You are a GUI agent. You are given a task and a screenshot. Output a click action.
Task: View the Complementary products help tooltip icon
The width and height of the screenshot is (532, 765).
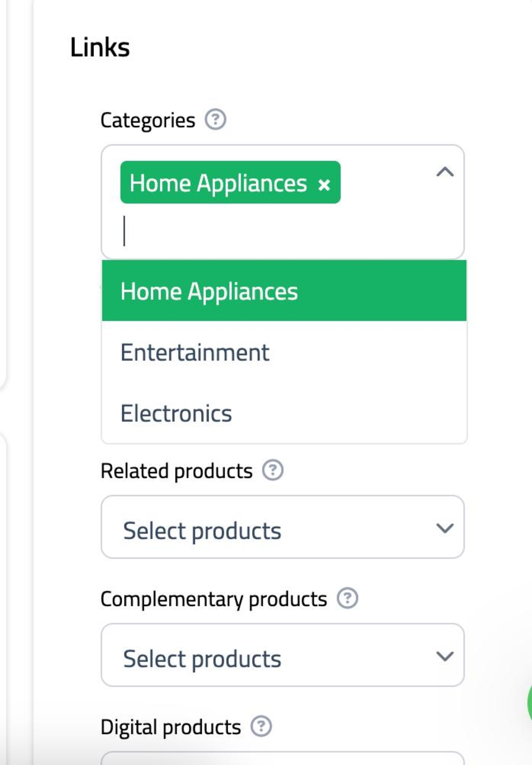[x=347, y=598]
